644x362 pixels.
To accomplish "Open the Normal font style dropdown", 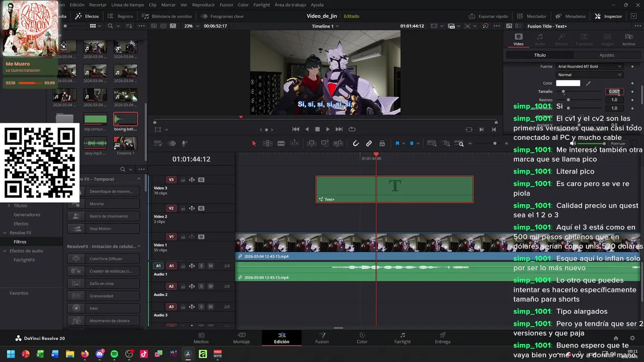I will coord(589,75).
